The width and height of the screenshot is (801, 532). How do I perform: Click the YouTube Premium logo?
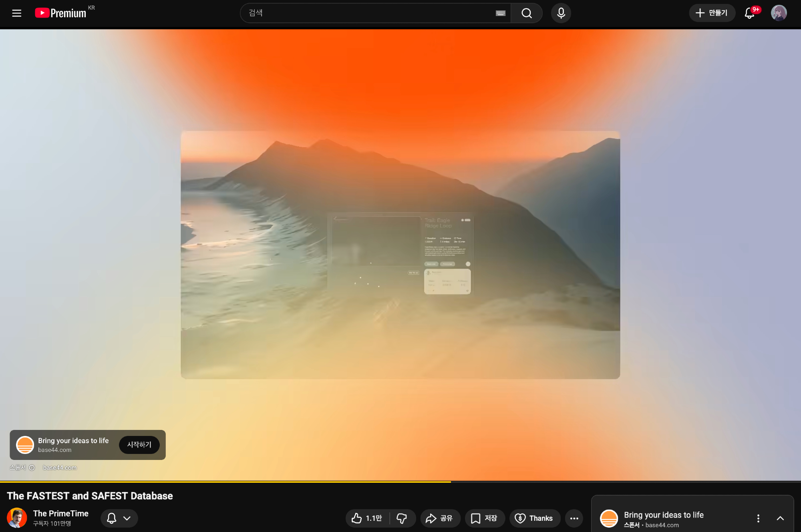pyautogui.click(x=61, y=13)
